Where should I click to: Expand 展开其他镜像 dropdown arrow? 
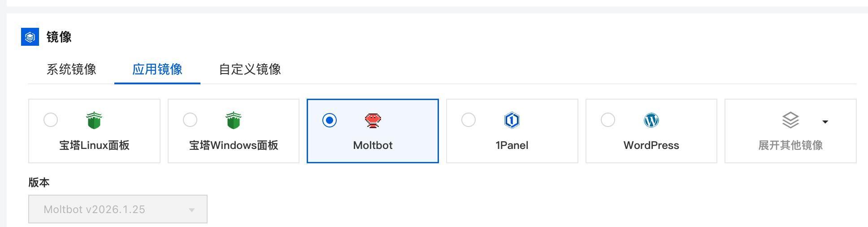[x=825, y=122]
